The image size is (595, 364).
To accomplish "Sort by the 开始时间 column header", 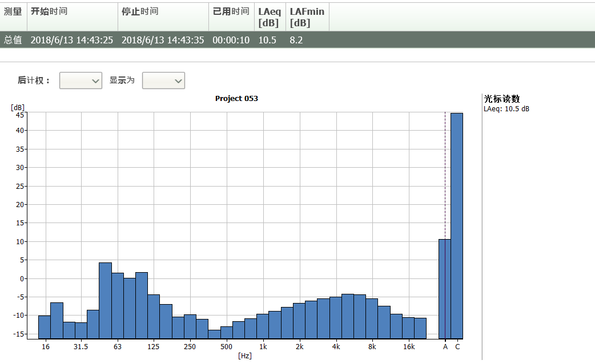I will (x=72, y=12).
